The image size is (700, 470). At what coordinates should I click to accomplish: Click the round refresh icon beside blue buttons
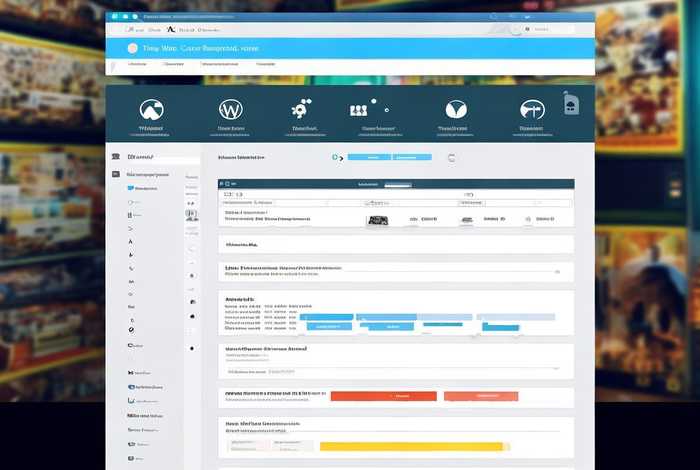[451, 157]
